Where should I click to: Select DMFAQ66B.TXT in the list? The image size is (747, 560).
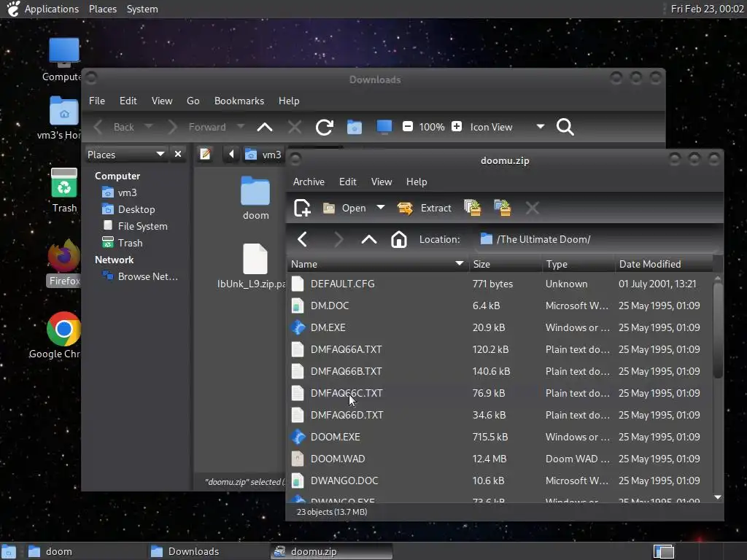click(347, 371)
